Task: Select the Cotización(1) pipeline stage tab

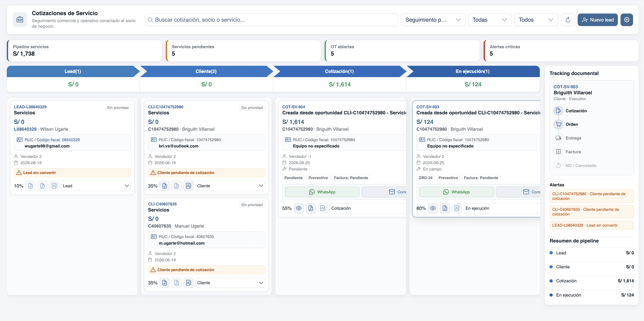Action: pyautogui.click(x=339, y=71)
